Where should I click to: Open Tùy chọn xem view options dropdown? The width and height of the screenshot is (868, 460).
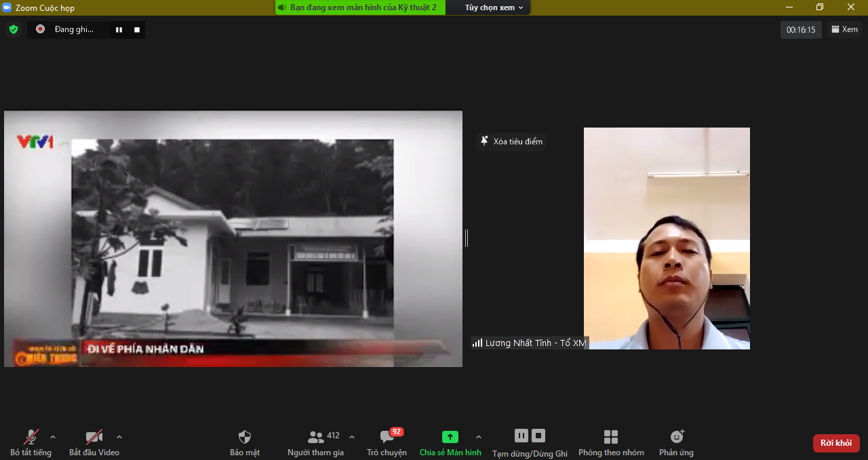click(494, 7)
